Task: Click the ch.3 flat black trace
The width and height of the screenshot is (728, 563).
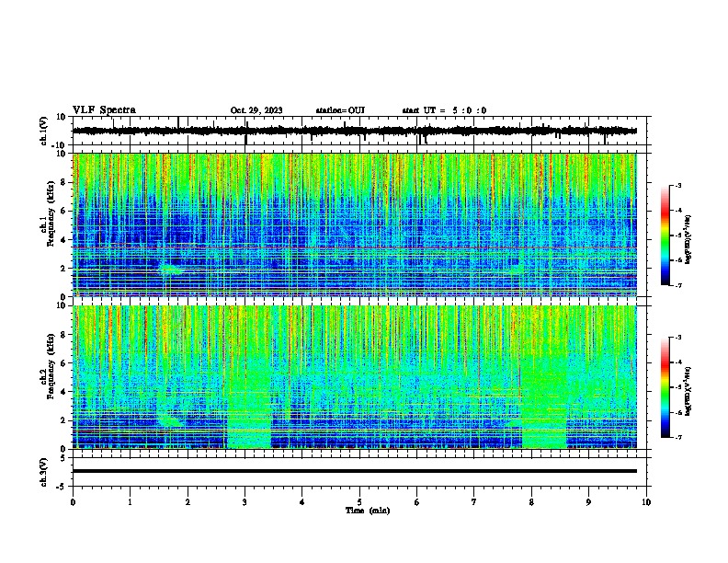Action: 355,471
